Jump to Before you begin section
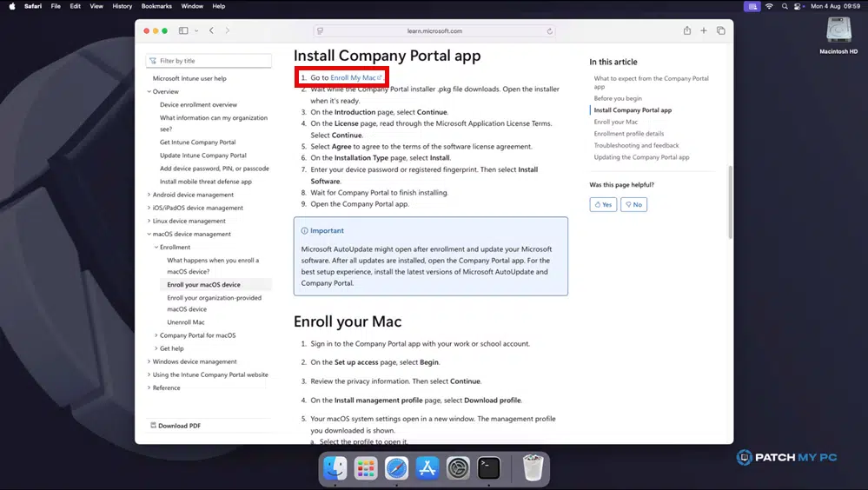868x490 pixels. 618,98
